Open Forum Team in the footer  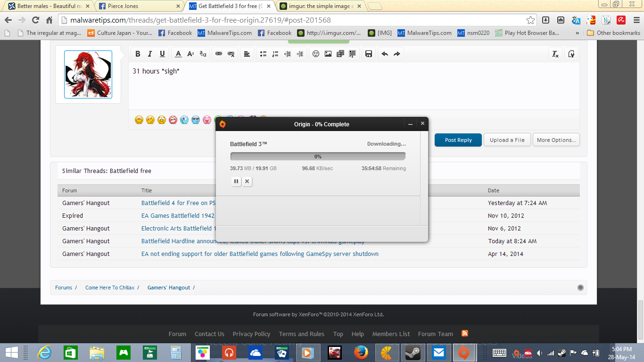pyautogui.click(x=436, y=334)
